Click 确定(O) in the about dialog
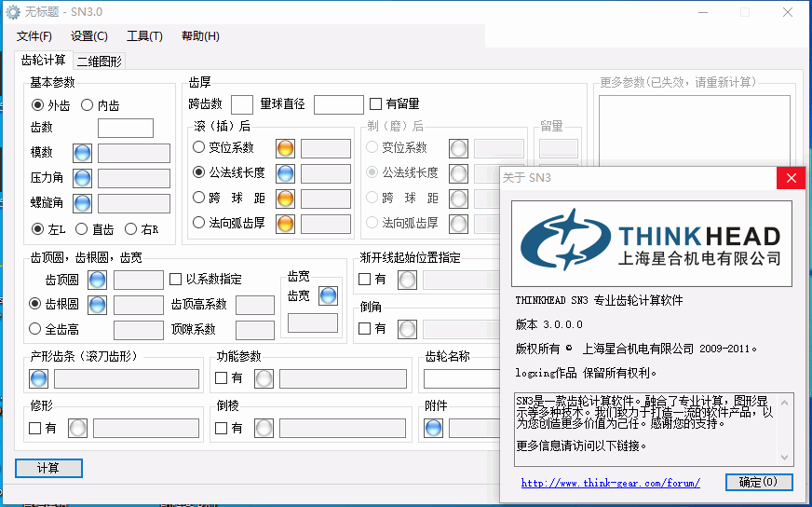The width and height of the screenshot is (812, 507). (758, 482)
